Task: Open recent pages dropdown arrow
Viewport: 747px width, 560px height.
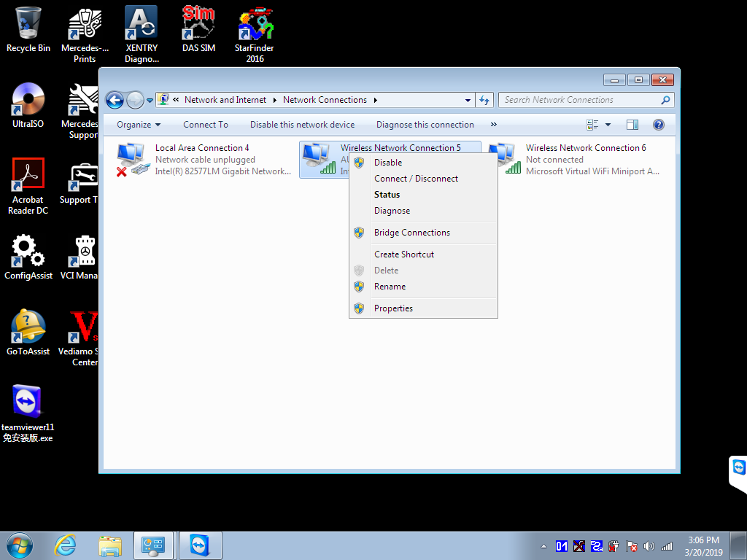Action: 150,101
